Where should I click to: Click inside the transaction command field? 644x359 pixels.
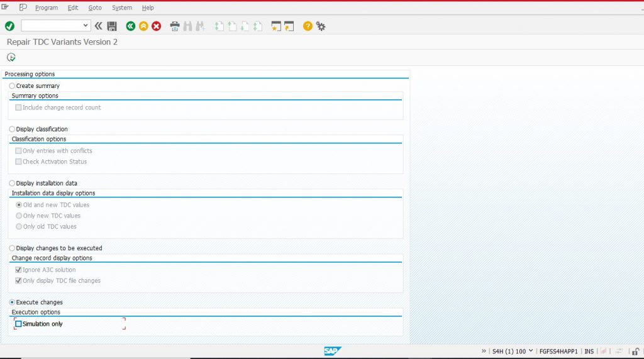click(52, 26)
